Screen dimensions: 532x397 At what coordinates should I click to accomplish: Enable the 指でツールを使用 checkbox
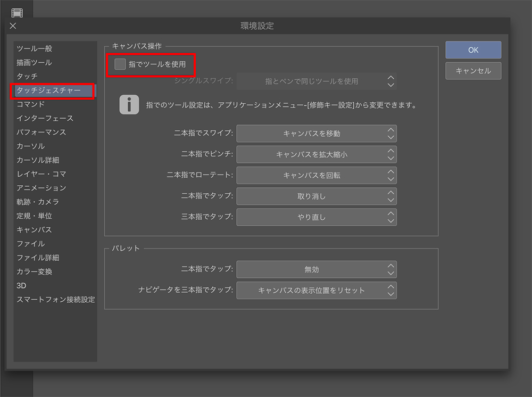coord(120,64)
